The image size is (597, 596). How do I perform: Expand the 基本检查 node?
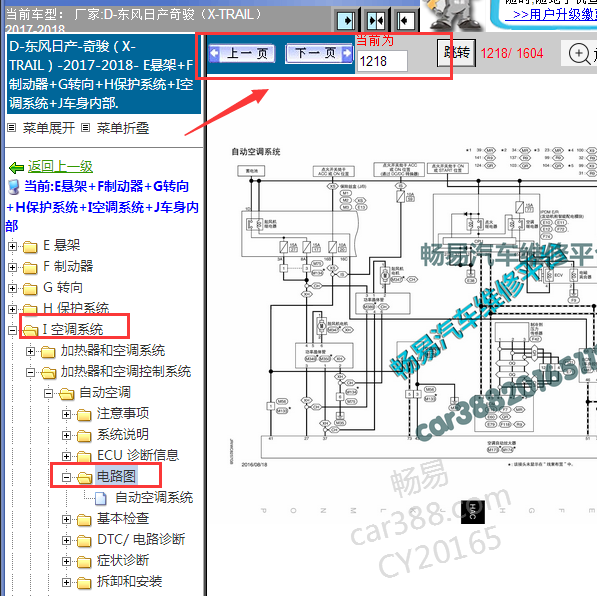click(x=66, y=519)
